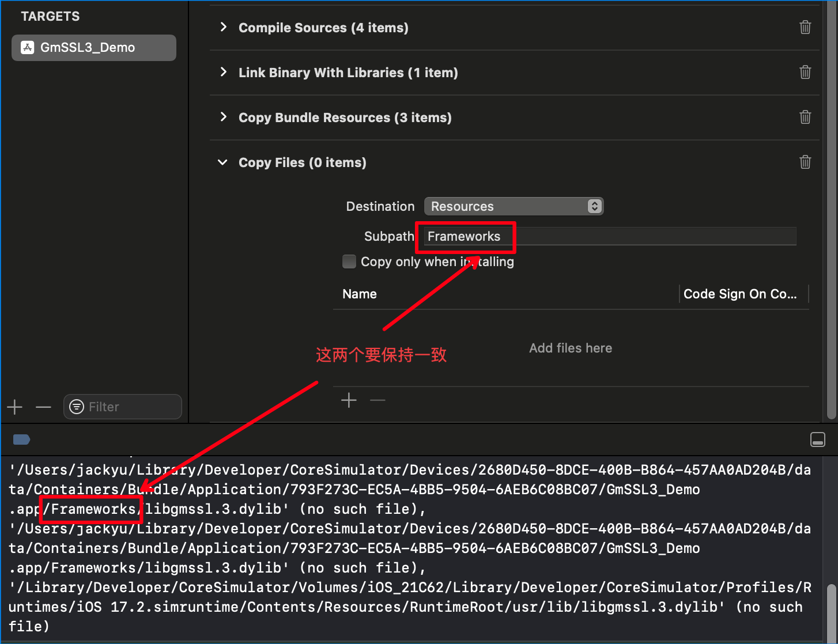The height and width of the screenshot is (644, 838).
Task: Expand the Compile Sources phase
Action: (x=224, y=27)
